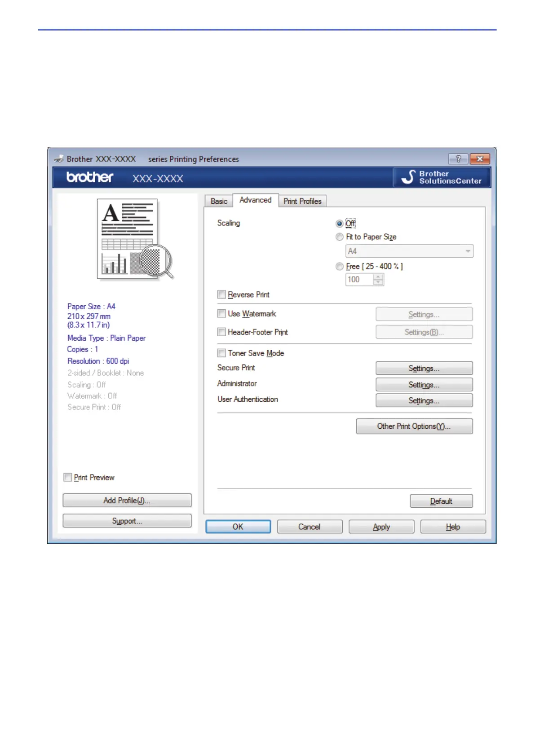This screenshot has width=535, height=756.
Task: Click 'Resolution : 600 dpi' text
Action: point(98,361)
